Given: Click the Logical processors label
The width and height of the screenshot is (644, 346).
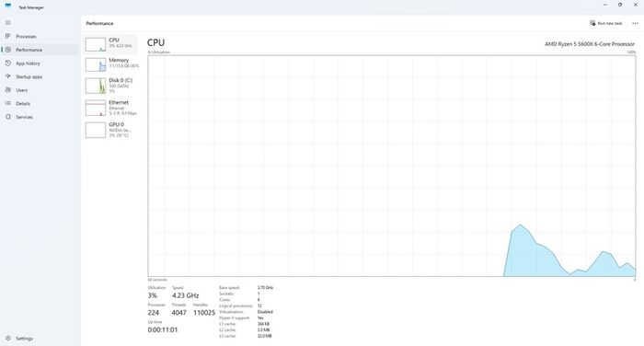Looking at the screenshot, I should click(x=236, y=306).
